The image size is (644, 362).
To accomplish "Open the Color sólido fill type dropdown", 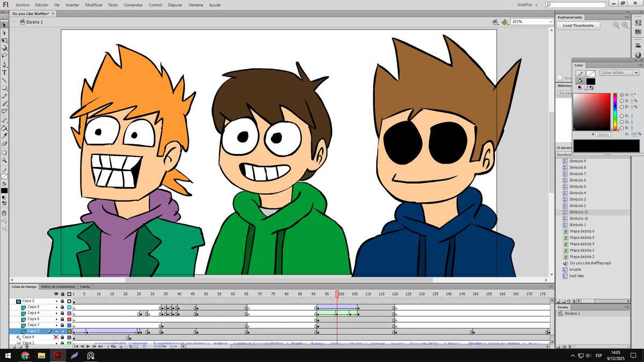I will pos(619,72).
